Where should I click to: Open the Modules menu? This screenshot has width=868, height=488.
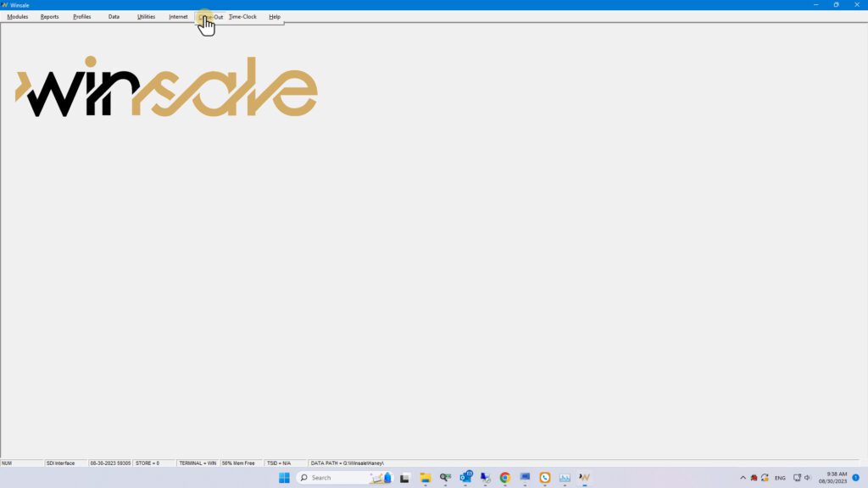[18, 17]
